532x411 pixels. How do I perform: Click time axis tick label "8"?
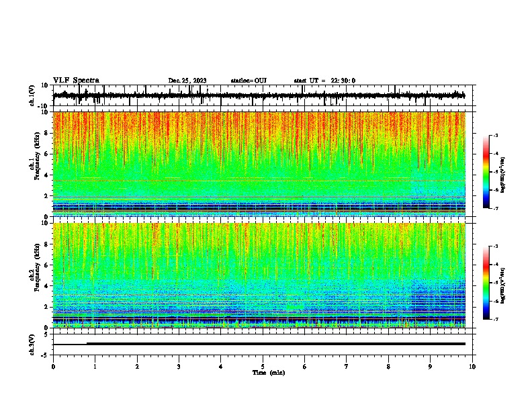click(x=388, y=367)
